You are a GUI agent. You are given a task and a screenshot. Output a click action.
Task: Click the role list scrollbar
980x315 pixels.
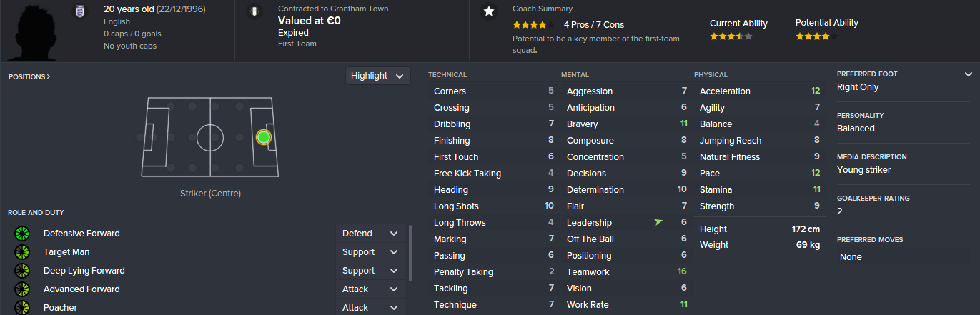[410, 254]
